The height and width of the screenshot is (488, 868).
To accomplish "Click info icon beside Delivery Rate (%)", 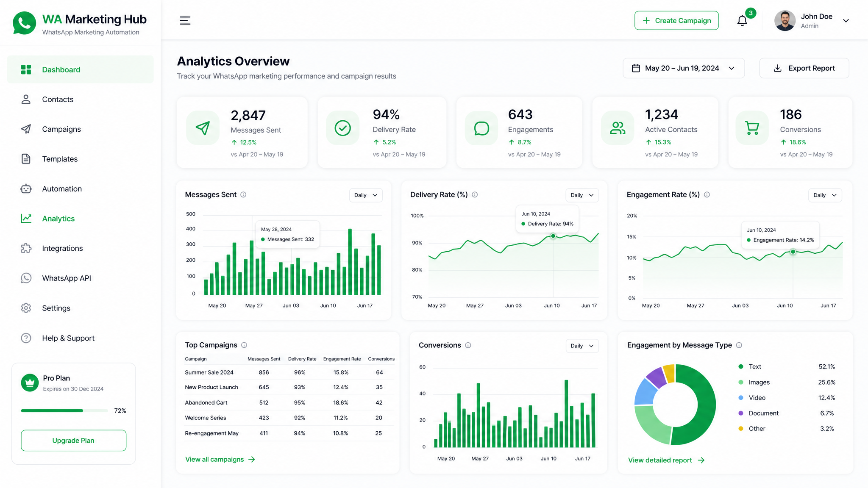I will [x=475, y=194].
